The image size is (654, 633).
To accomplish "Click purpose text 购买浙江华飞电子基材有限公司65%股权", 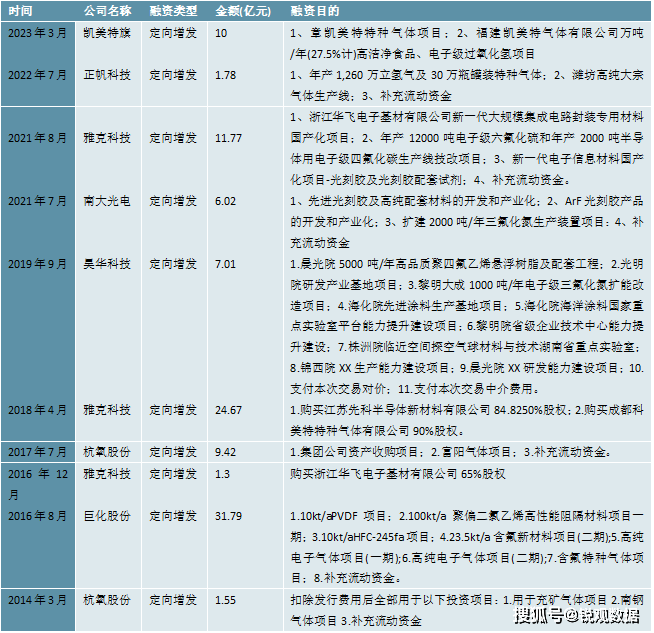I will (x=398, y=474).
